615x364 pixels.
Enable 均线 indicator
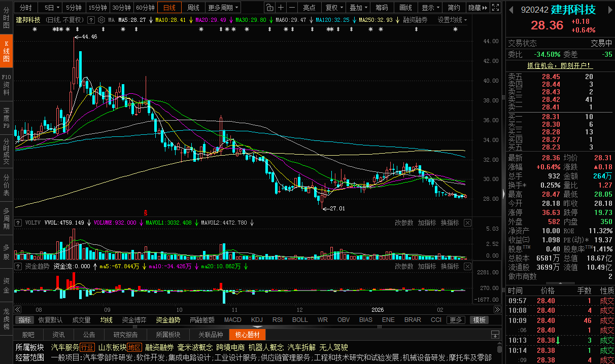[x=106, y=320]
